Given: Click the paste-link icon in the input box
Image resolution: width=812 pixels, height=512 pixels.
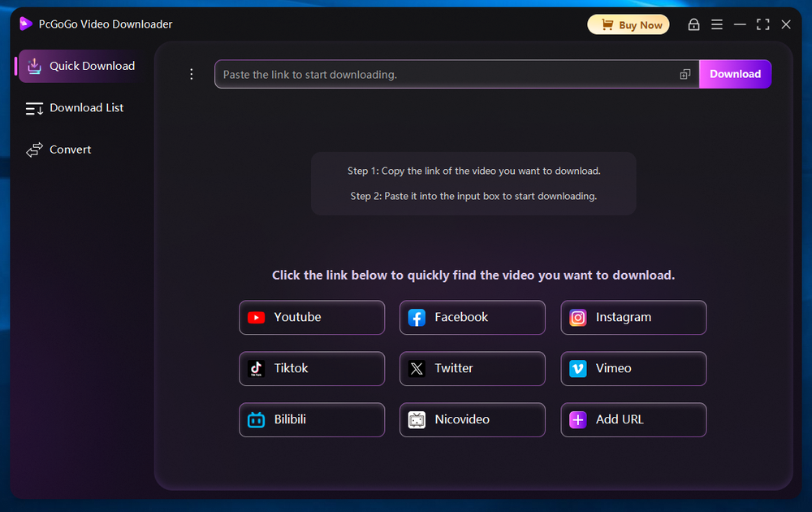Looking at the screenshot, I should click(x=685, y=75).
